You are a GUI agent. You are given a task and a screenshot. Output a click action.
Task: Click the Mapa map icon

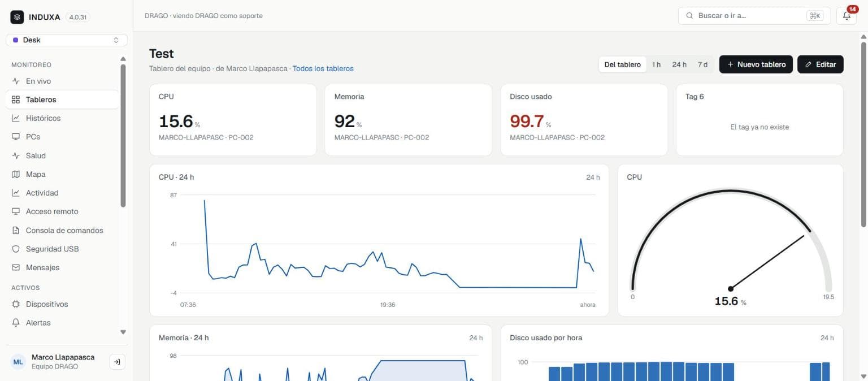16,174
